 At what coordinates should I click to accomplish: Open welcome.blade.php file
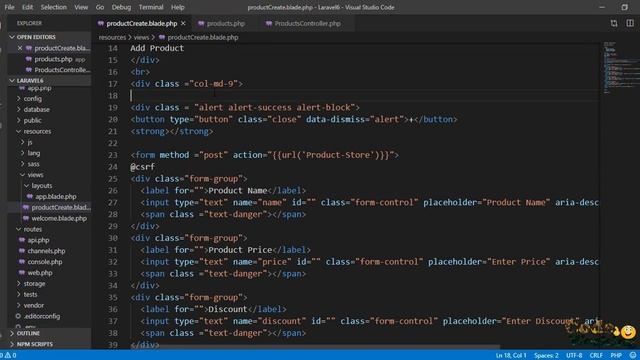59,218
